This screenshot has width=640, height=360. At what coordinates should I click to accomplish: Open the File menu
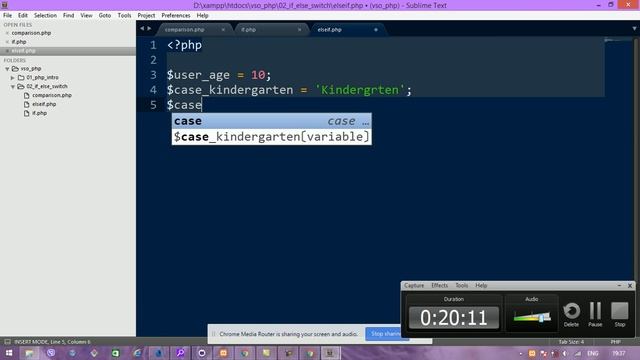7,16
